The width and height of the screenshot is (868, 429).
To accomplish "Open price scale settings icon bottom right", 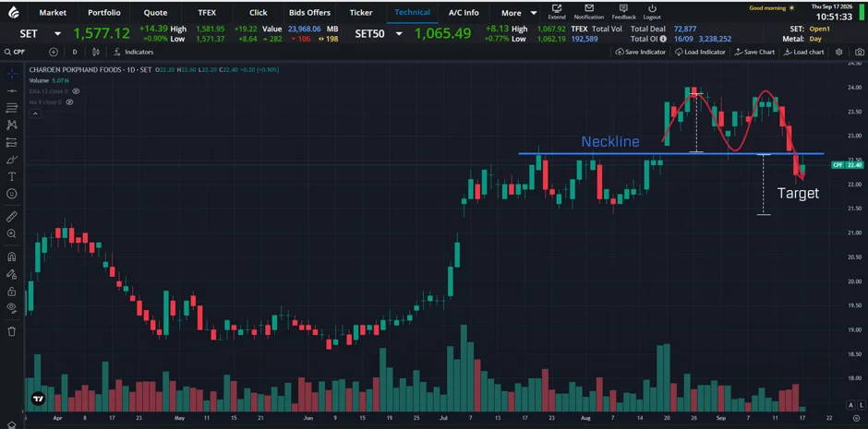I will [x=857, y=417].
